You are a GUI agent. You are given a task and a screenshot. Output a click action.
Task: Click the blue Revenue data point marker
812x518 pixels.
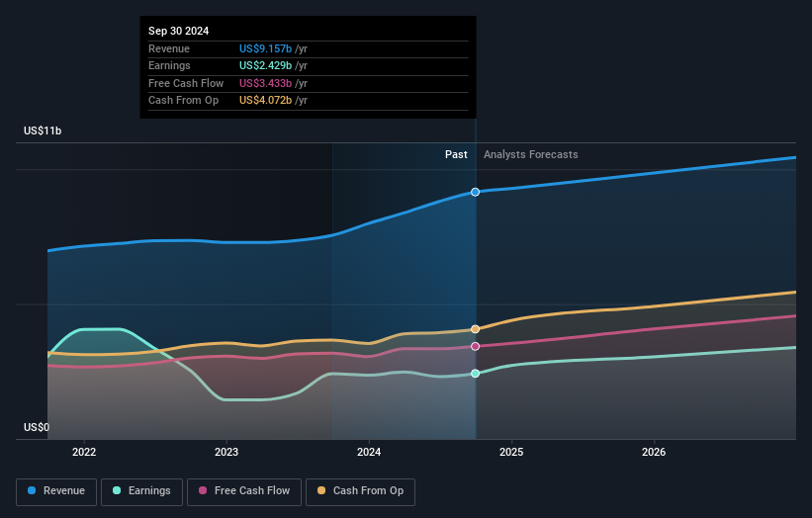pyautogui.click(x=475, y=192)
